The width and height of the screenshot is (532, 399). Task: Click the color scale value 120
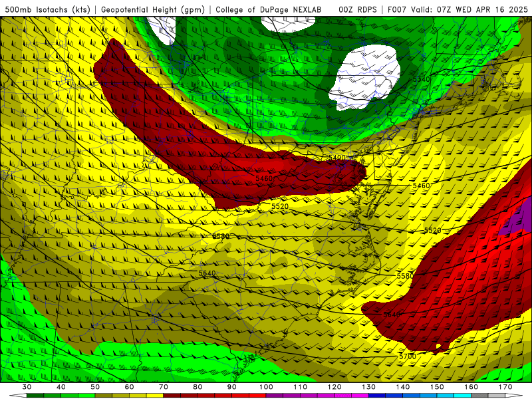pos(334,387)
